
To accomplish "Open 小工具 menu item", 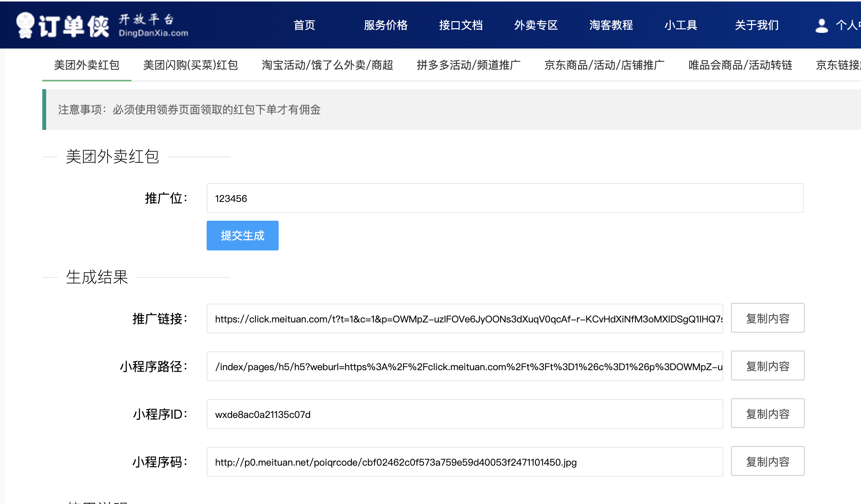I will (x=681, y=25).
